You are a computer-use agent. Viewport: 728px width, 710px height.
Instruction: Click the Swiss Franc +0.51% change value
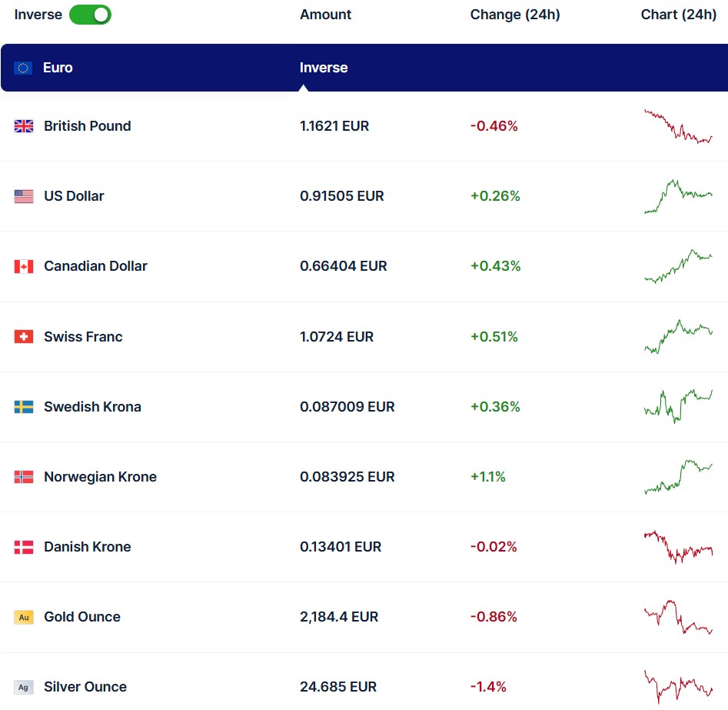pyautogui.click(x=494, y=337)
